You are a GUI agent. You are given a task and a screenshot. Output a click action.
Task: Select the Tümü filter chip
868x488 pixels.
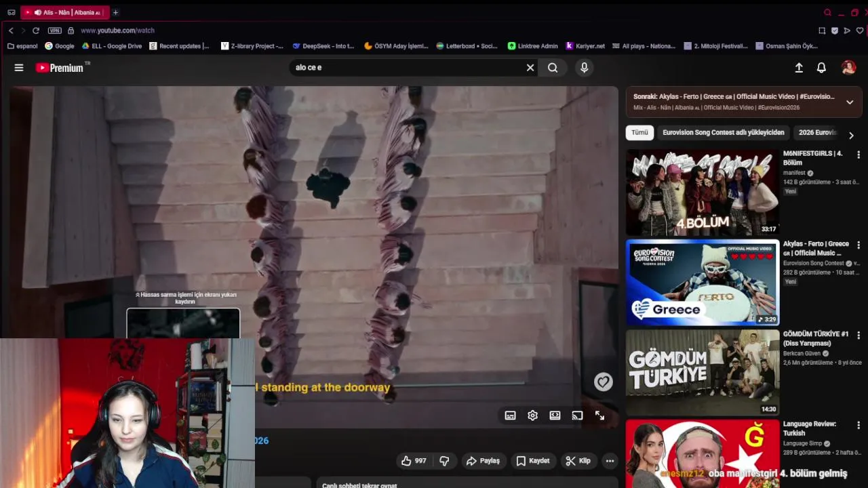pos(639,133)
